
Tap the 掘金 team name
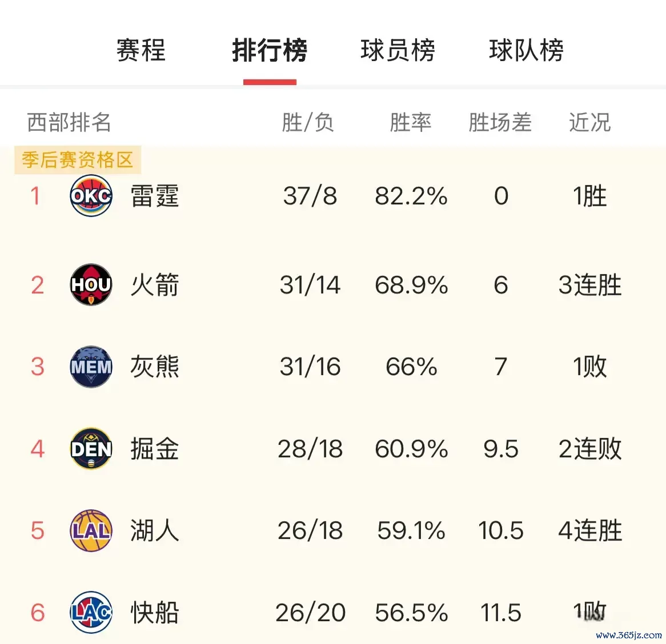pos(155,449)
